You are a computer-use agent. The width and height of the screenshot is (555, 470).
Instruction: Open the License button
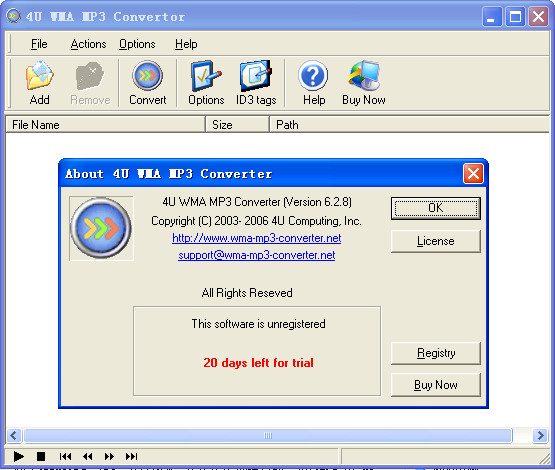436,241
